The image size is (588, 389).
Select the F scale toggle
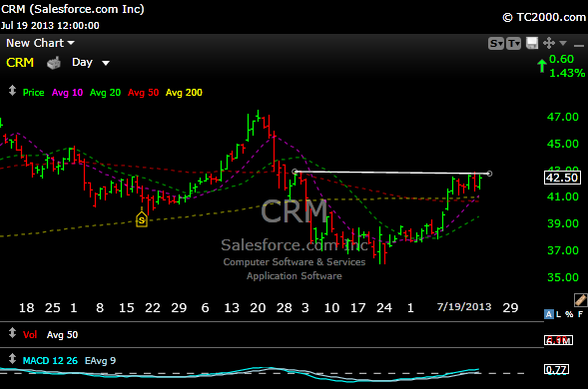click(580, 314)
